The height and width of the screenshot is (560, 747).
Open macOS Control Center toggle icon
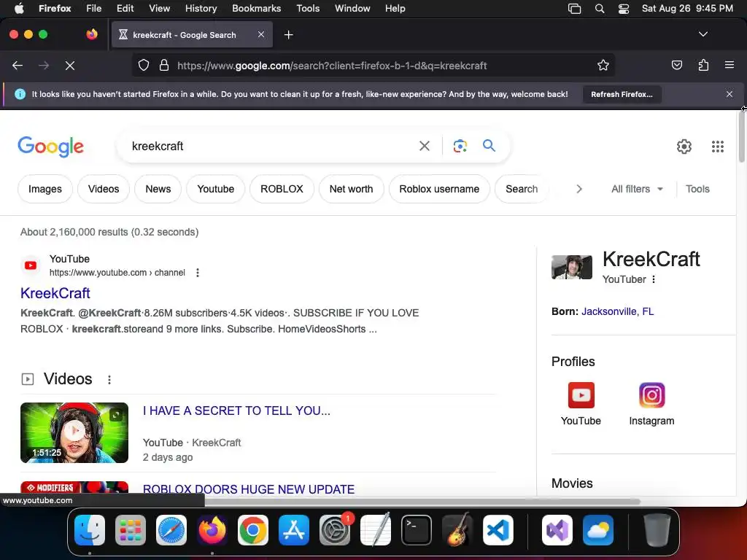(623, 9)
